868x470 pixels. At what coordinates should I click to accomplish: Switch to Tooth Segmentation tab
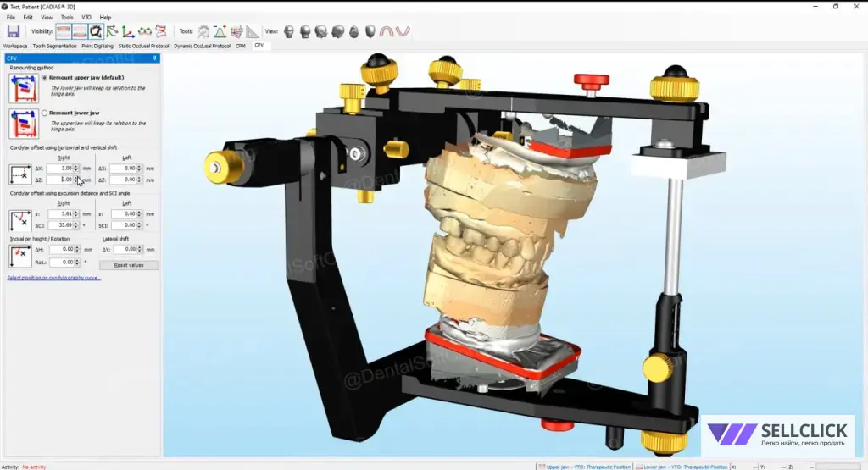pos(54,46)
